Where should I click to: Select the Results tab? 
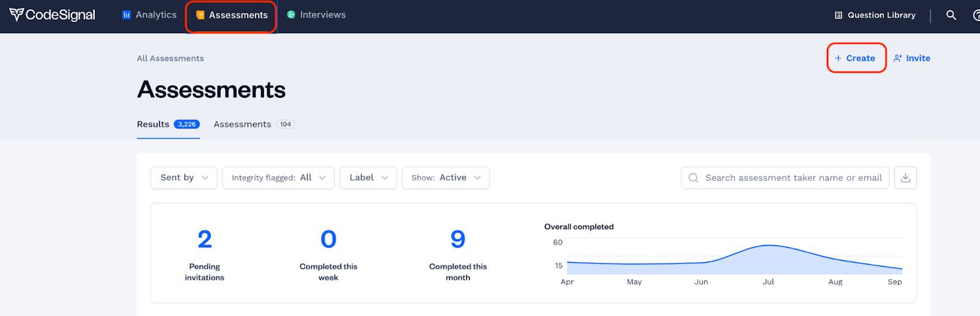168,124
